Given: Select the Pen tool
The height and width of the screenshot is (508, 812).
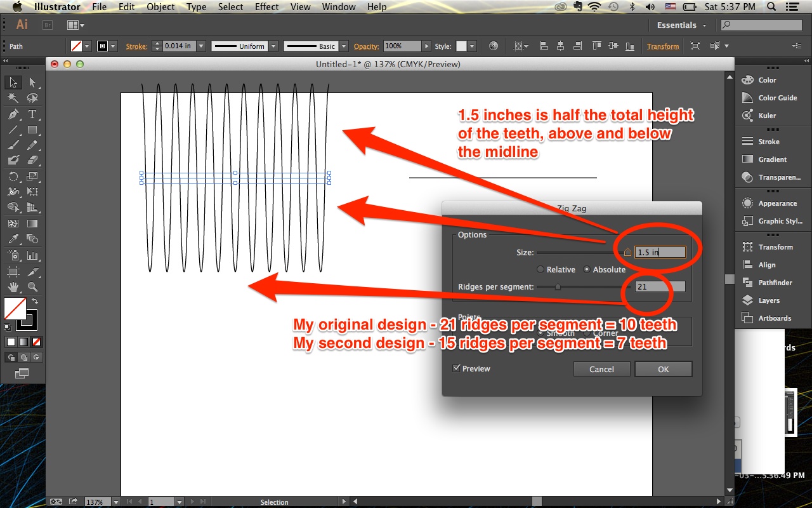Looking at the screenshot, I should (13, 114).
